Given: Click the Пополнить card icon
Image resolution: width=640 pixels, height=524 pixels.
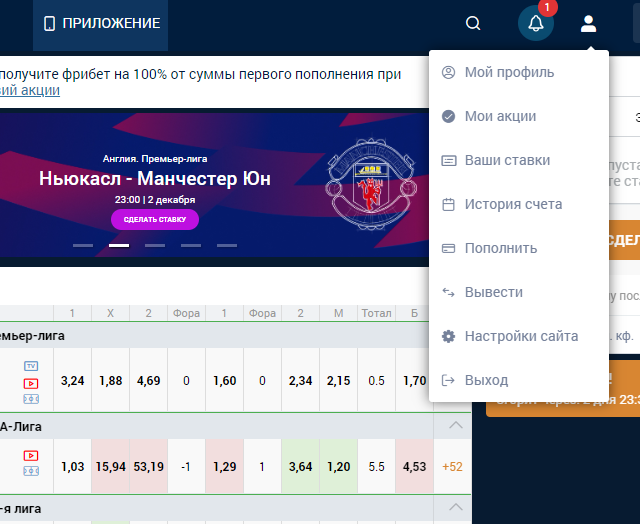Looking at the screenshot, I should pyautogui.click(x=448, y=248).
